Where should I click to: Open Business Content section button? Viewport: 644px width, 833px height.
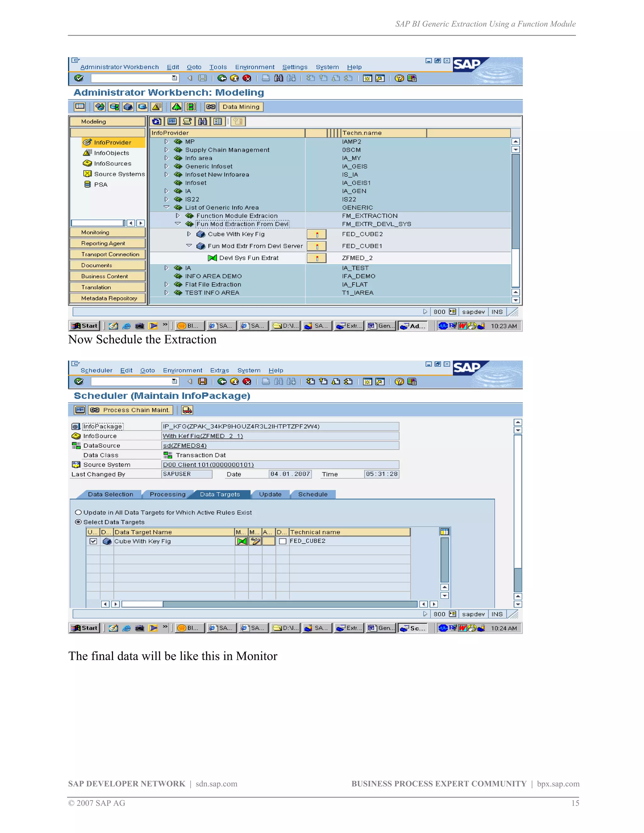[x=108, y=276]
